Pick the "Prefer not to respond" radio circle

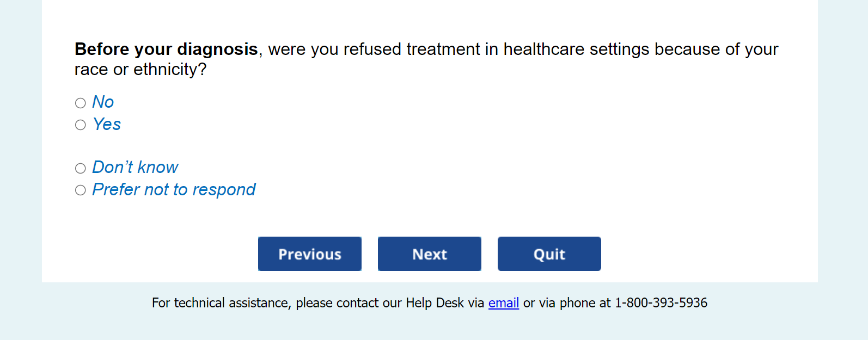[81, 190]
